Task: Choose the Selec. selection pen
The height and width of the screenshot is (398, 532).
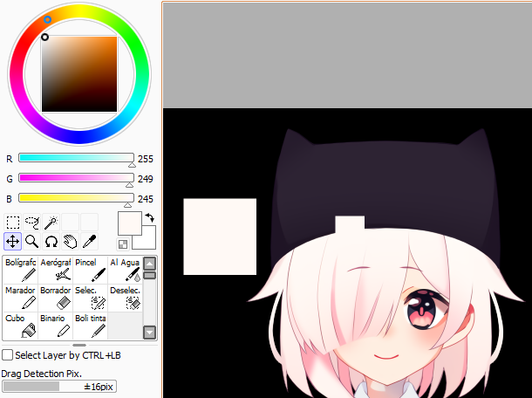Action: coord(90,298)
